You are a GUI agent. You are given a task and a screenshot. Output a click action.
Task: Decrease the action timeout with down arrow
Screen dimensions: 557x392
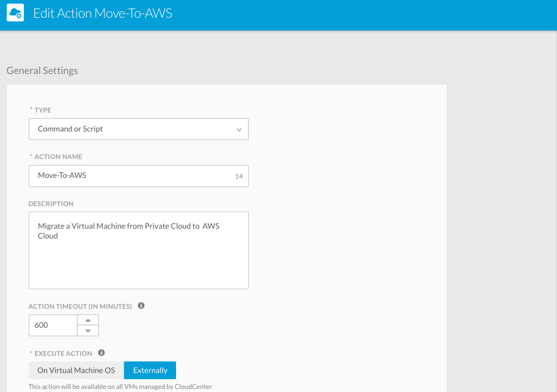pos(88,331)
